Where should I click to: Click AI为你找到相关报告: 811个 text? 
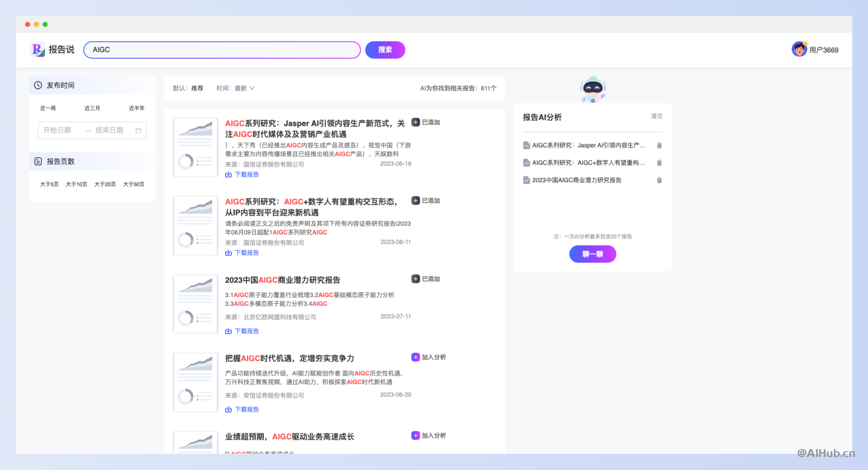pos(458,88)
